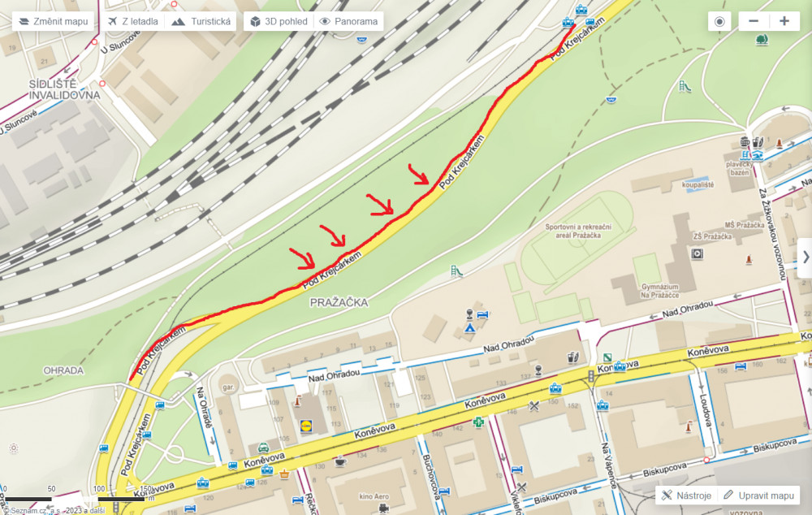Zoom in with the plus button
This screenshot has height=515, width=812.
[x=784, y=21]
